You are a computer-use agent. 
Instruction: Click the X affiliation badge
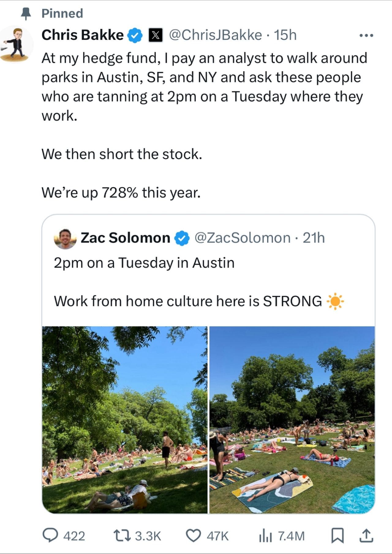156,35
